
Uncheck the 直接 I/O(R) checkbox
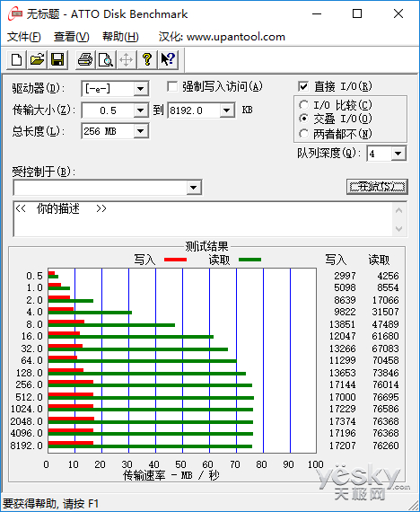pos(303,86)
